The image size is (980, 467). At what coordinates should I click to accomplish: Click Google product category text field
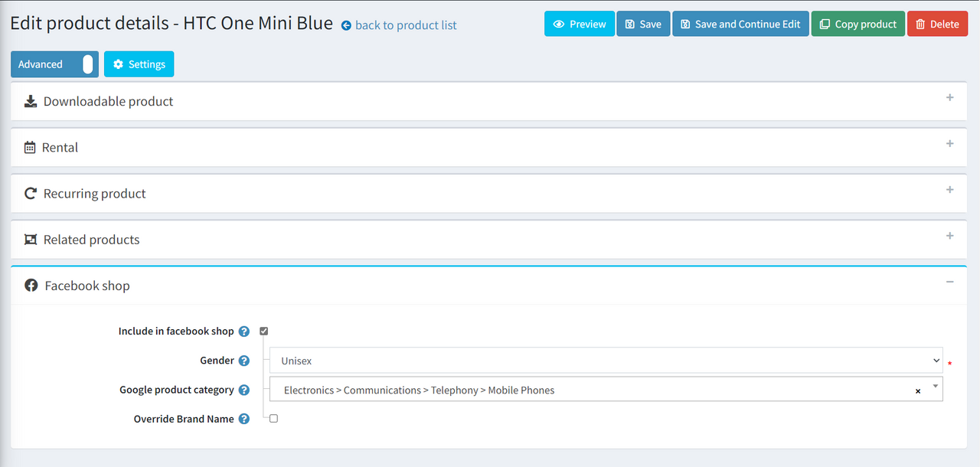606,390
